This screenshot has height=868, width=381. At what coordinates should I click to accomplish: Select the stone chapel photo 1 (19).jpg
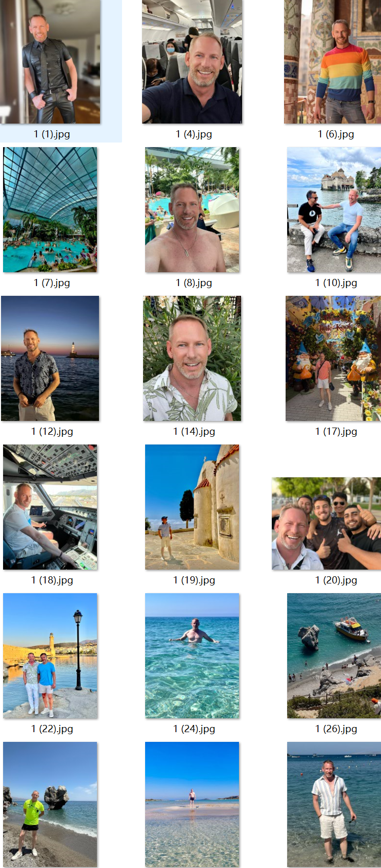[x=192, y=507]
